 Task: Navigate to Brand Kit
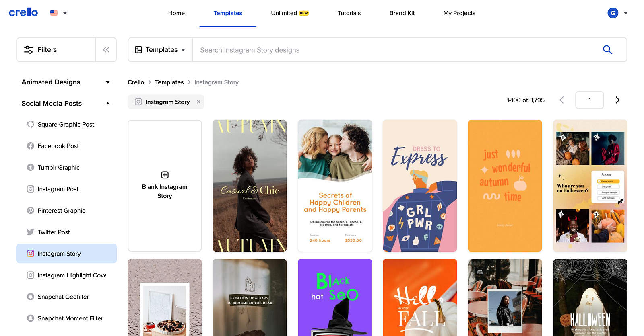click(x=402, y=13)
